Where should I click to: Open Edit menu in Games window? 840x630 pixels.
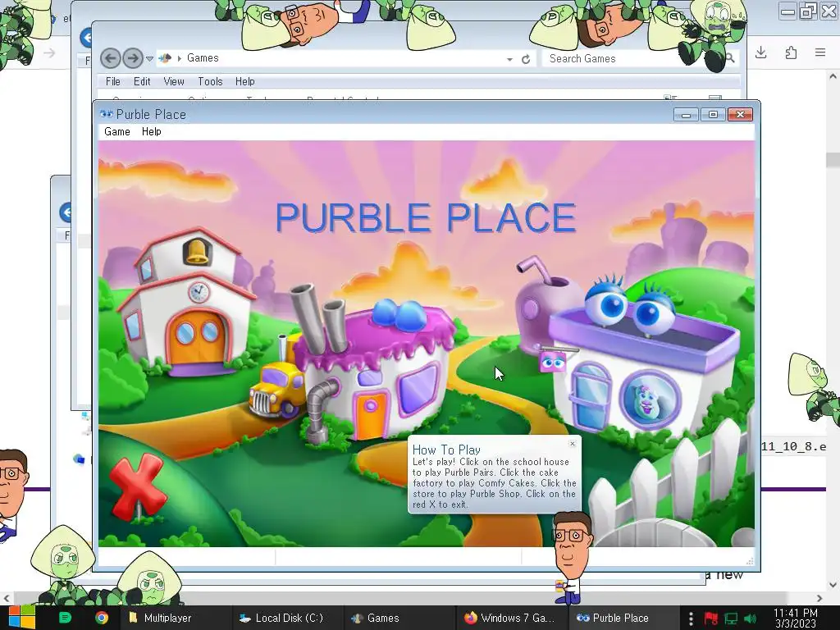[142, 81]
